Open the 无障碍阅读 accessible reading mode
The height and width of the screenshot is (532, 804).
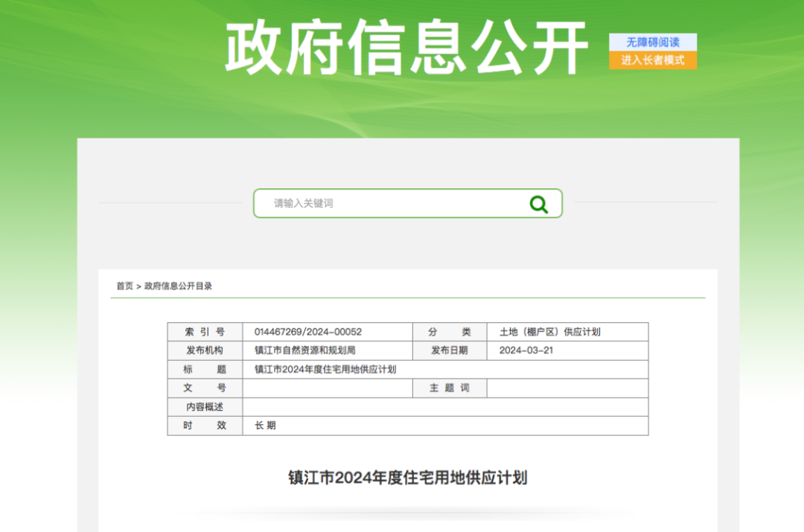tap(651, 42)
